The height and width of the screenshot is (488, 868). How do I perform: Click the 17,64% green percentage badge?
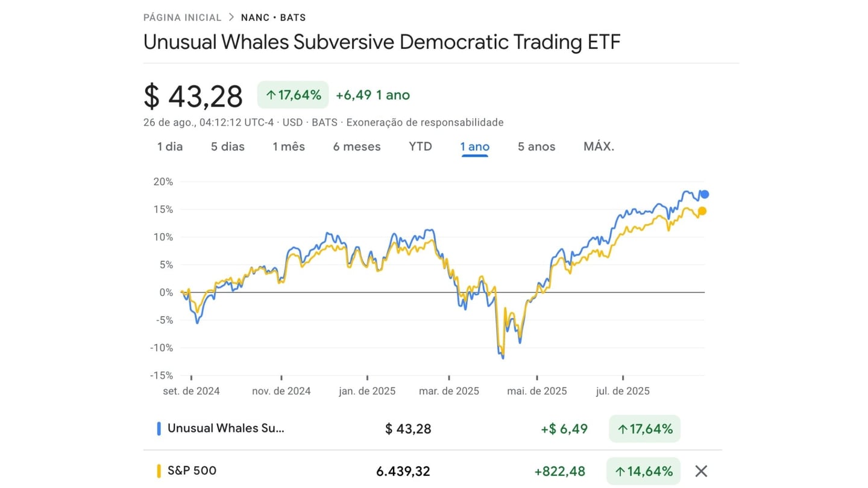[x=292, y=95]
